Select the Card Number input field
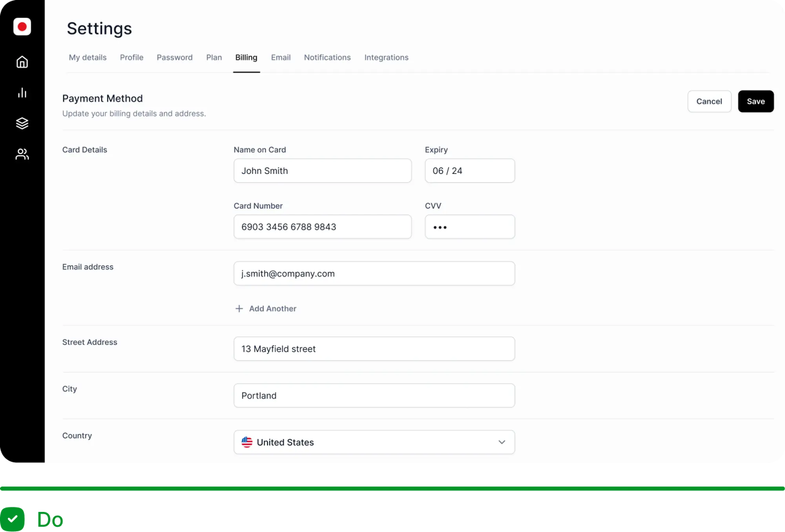 [322, 227]
